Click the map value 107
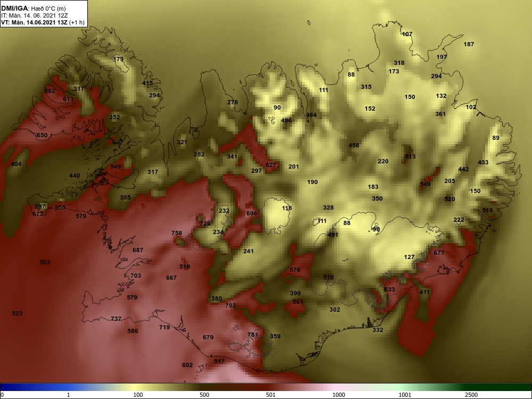This screenshot has width=532, height=399. tap(407, 34)
